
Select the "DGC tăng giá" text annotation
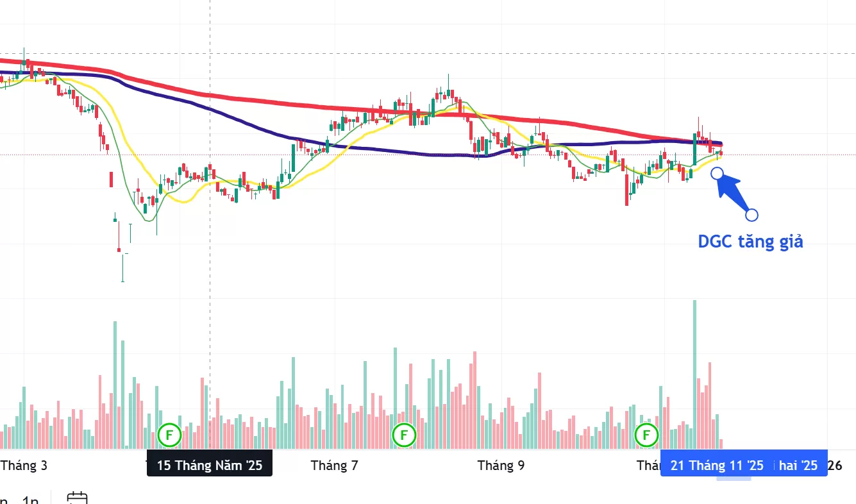point(750,242)
